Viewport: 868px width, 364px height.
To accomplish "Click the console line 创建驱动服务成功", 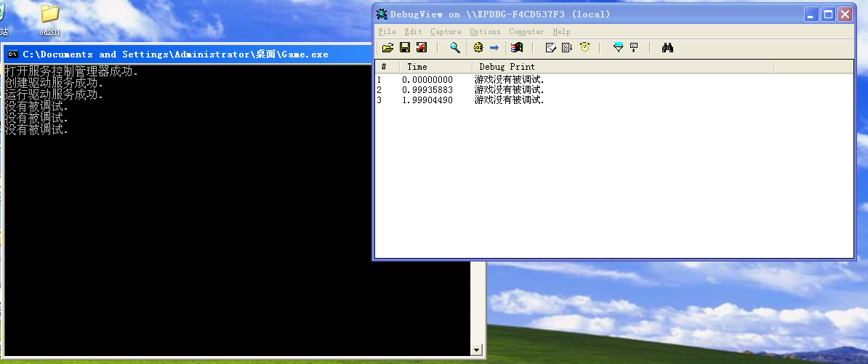I will click(54, 83).
